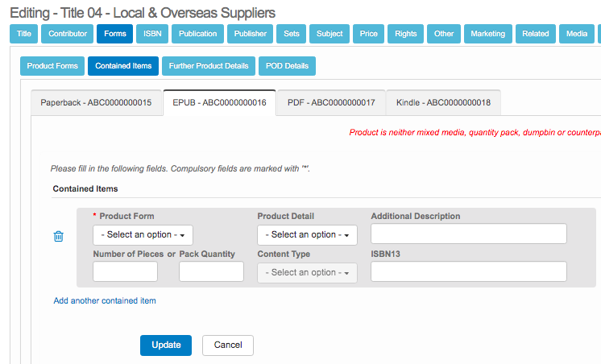Click the Update button
This screenshot has height=364, width=601.
[166, 345]
